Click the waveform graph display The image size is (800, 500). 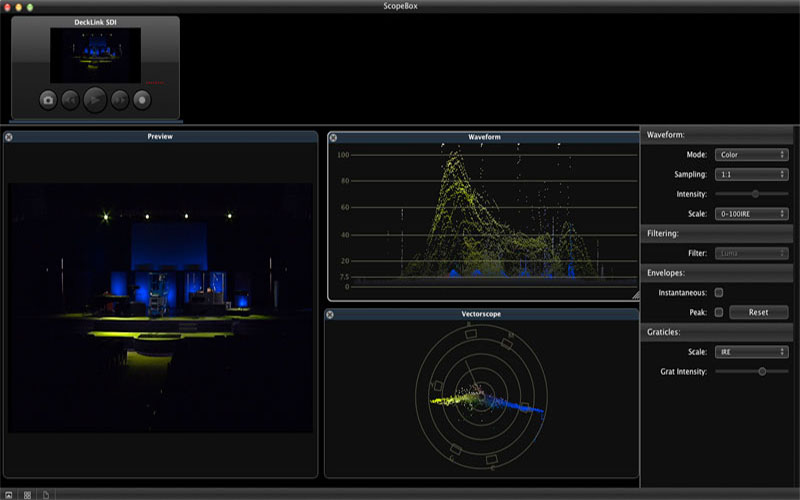pos(484,220)
